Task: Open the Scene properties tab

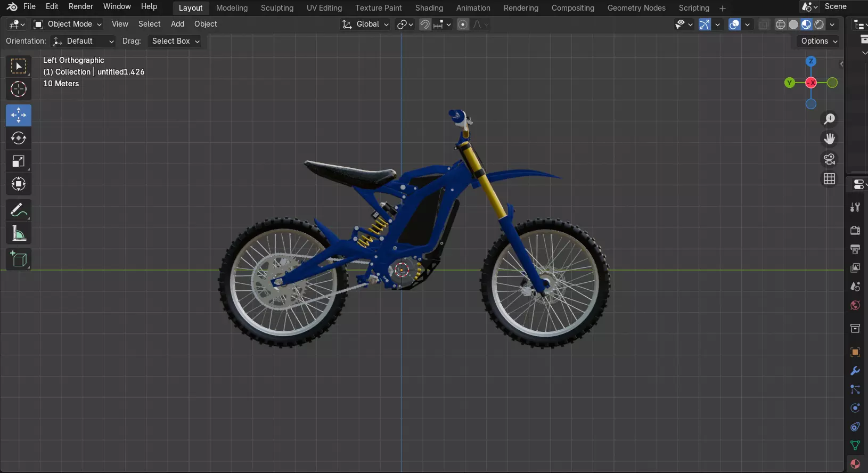Action: point(855,286)
